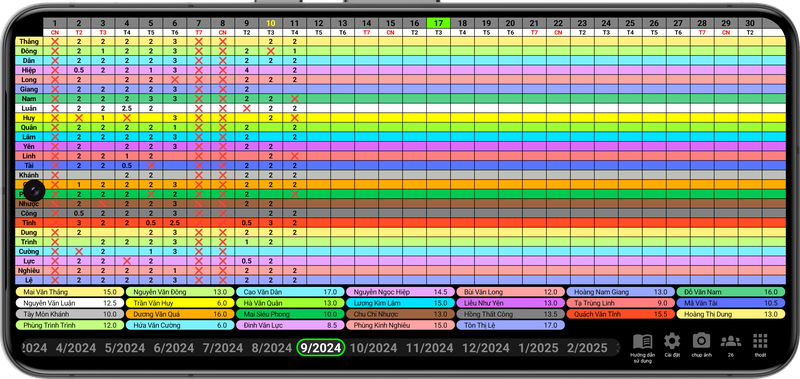The image size is (800, 379).
Task: Click the Nghiêu row name
Action: pos(30,270)
